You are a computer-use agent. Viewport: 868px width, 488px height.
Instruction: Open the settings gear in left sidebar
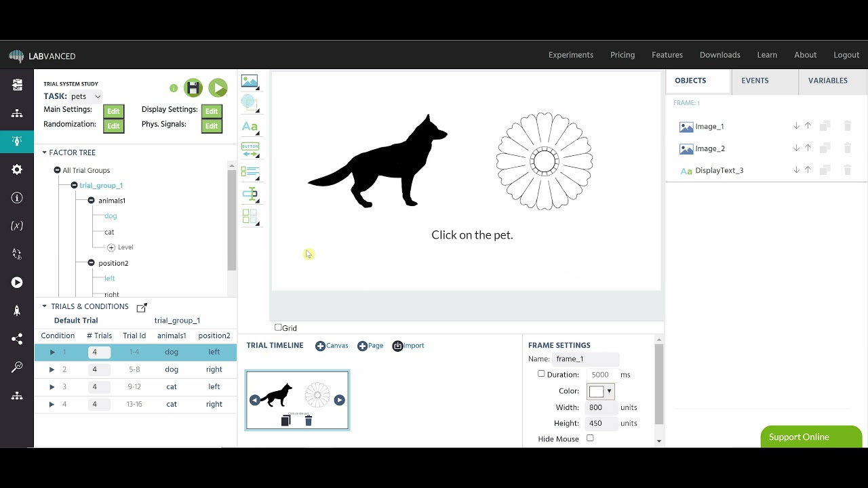(x=17, y=169)
